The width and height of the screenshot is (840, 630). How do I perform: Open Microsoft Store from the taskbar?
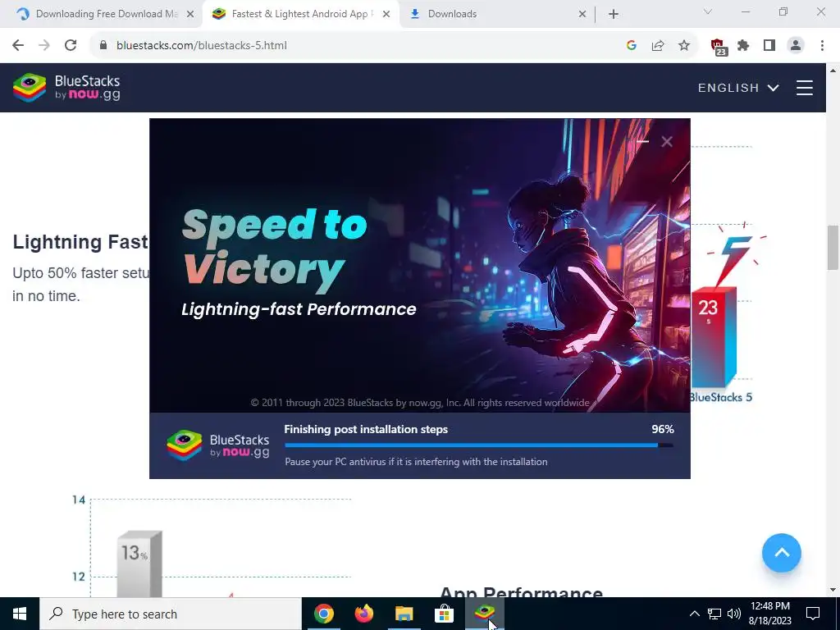[444, 614]
